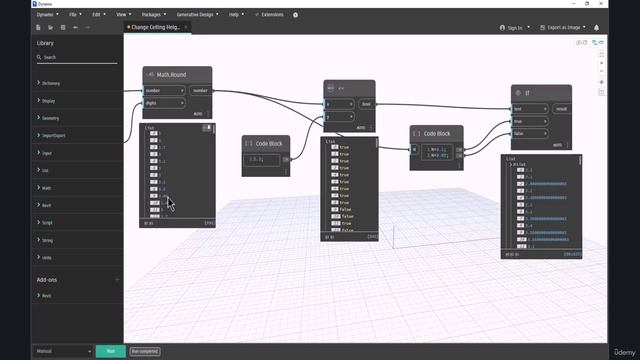Click the digits input port on Math.Round

(x=164, y=103)
